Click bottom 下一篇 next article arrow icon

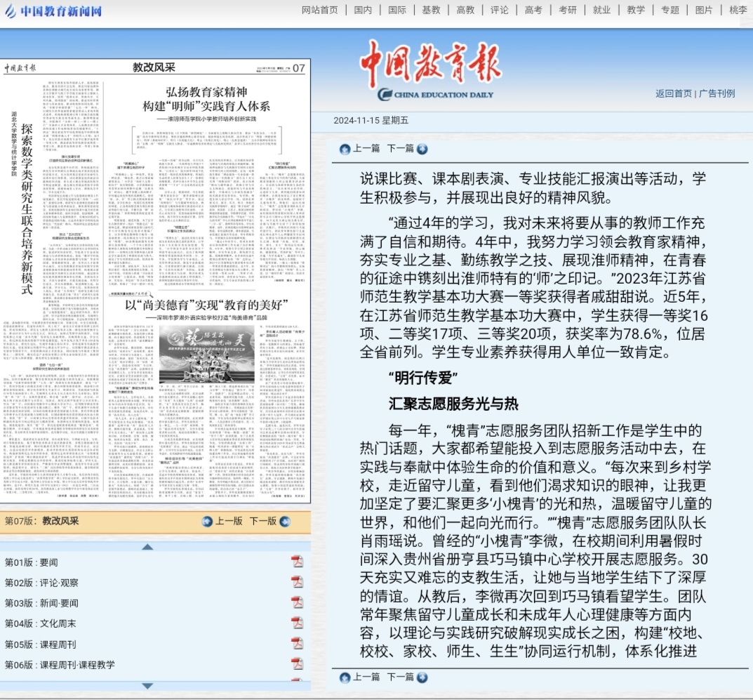(421, 678)
